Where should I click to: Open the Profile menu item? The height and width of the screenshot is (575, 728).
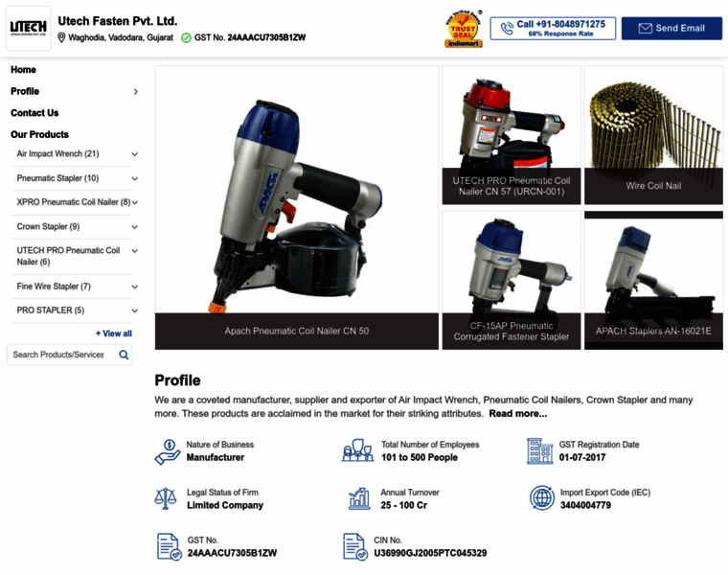tap(25, 91)
